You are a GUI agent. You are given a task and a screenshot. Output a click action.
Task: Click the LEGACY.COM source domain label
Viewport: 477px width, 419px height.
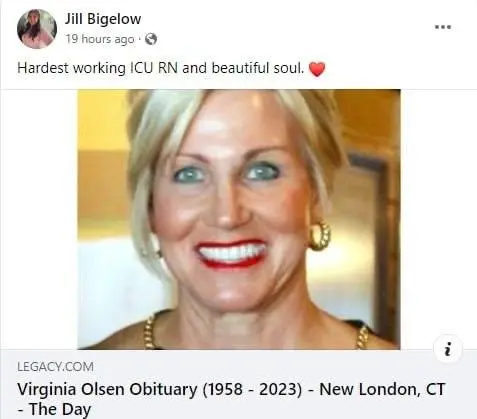coord(55,367)
